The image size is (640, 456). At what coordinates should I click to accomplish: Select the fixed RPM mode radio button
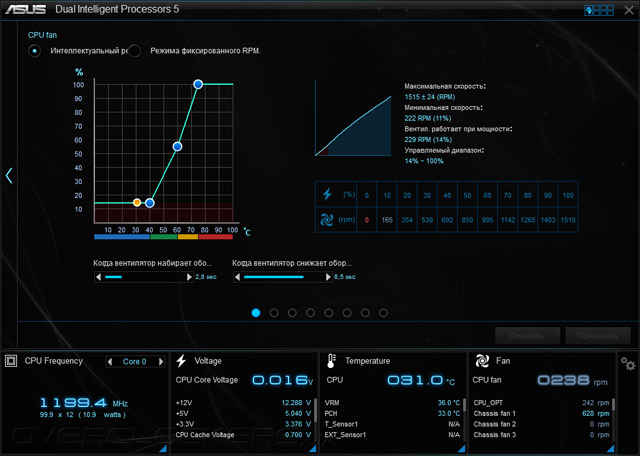pyautogui.click(x=134, y=51)
